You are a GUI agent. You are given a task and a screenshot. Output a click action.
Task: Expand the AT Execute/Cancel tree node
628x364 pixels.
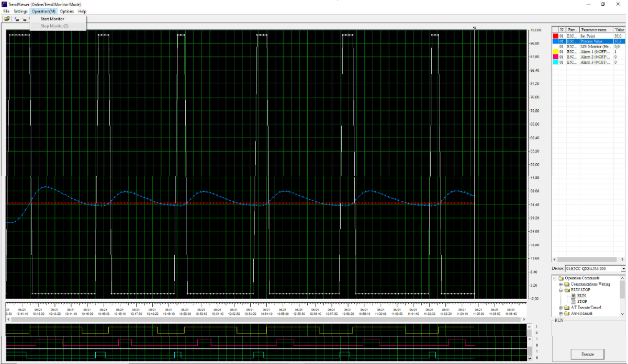[x=560, y=308]
